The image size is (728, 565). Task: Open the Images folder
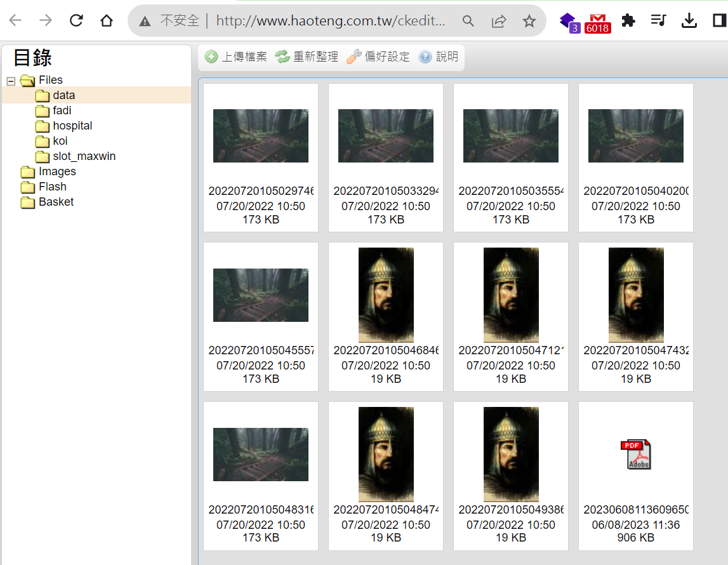click(x=57, y=171)
